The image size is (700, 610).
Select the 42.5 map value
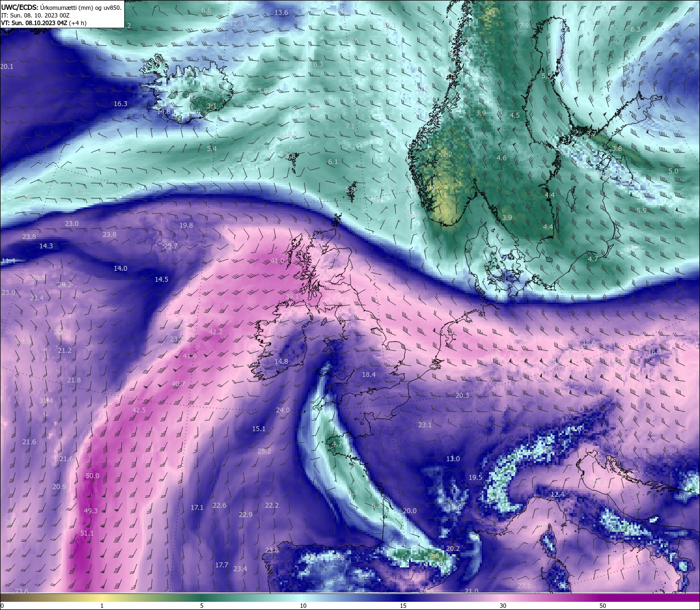pyautogui.click(x=139, y=410)
